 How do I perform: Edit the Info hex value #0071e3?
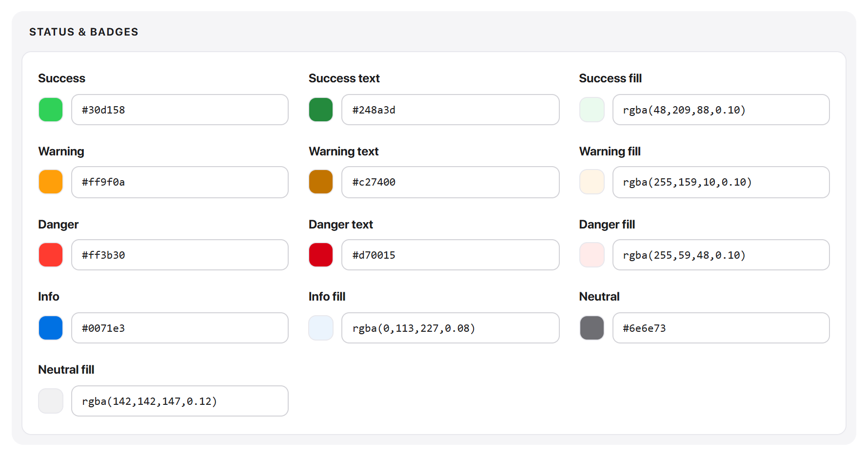(180, 328)
